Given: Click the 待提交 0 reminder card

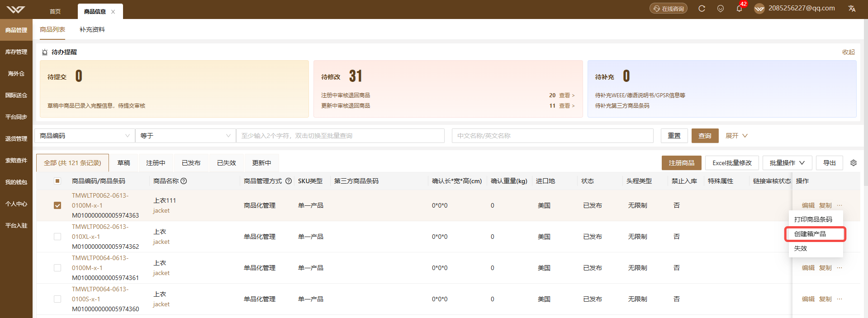Looking at the screenshot, I should (x=174, y=89).
